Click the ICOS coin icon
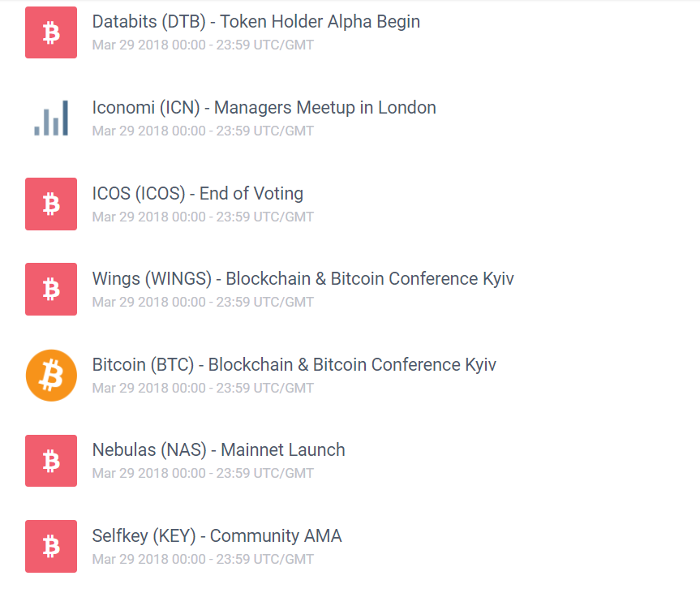Image resolution: width=700 pixels, height=593 pixels. pyautogui.click(x=51, y=204)
